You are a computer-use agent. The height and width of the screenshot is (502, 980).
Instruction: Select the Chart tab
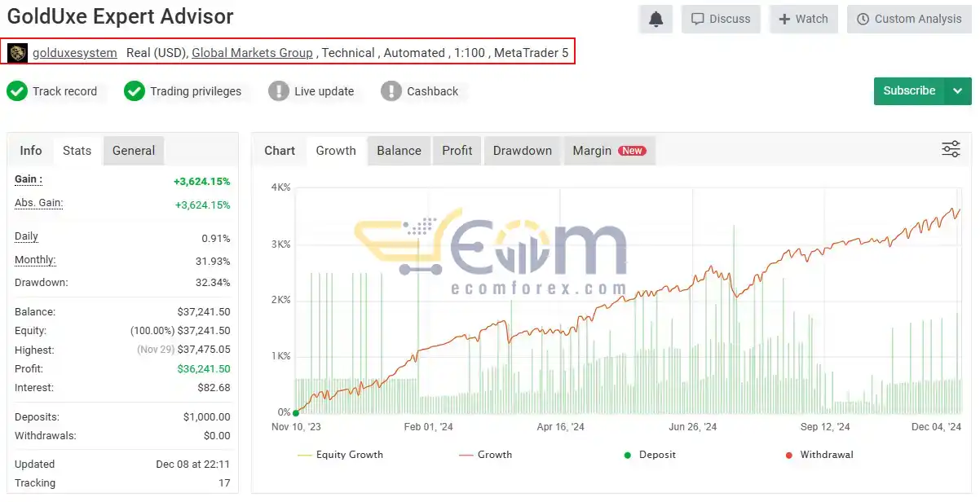[280, 151]
